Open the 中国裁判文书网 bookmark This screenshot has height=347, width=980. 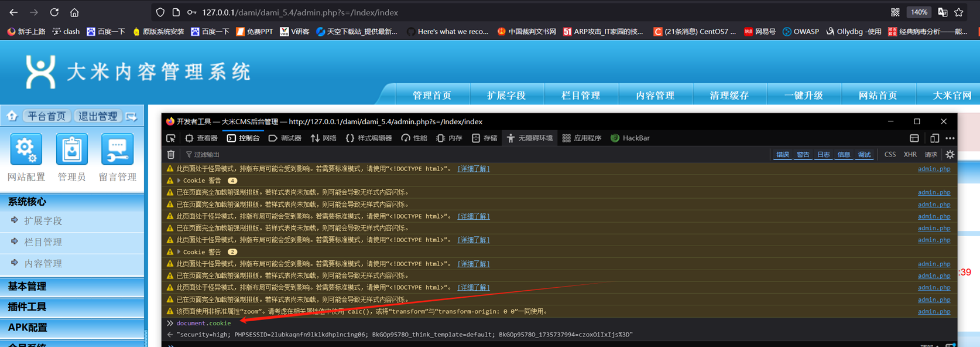[526, 32]
